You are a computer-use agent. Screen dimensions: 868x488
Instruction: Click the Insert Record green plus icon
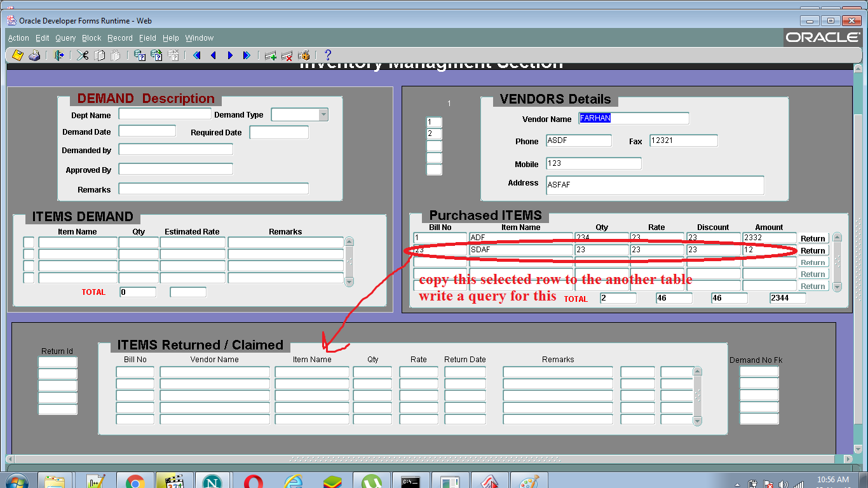point(271,55)
